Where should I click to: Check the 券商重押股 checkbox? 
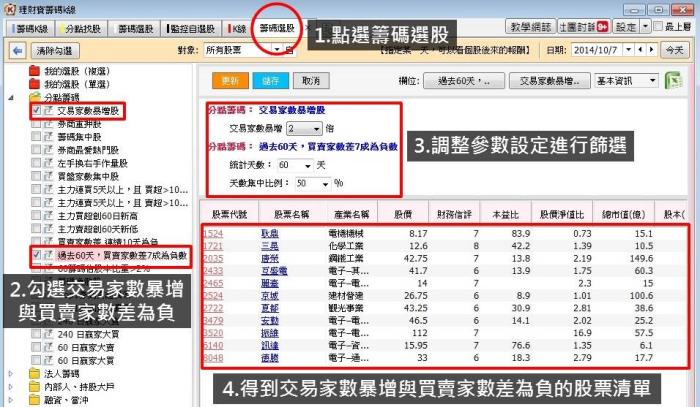point(36,124)
